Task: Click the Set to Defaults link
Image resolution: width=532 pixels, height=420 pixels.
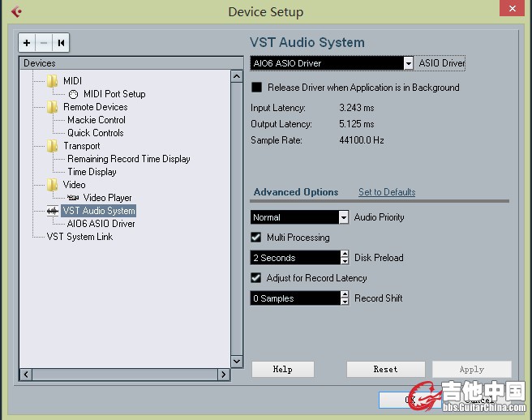Action: coord(387,192)
